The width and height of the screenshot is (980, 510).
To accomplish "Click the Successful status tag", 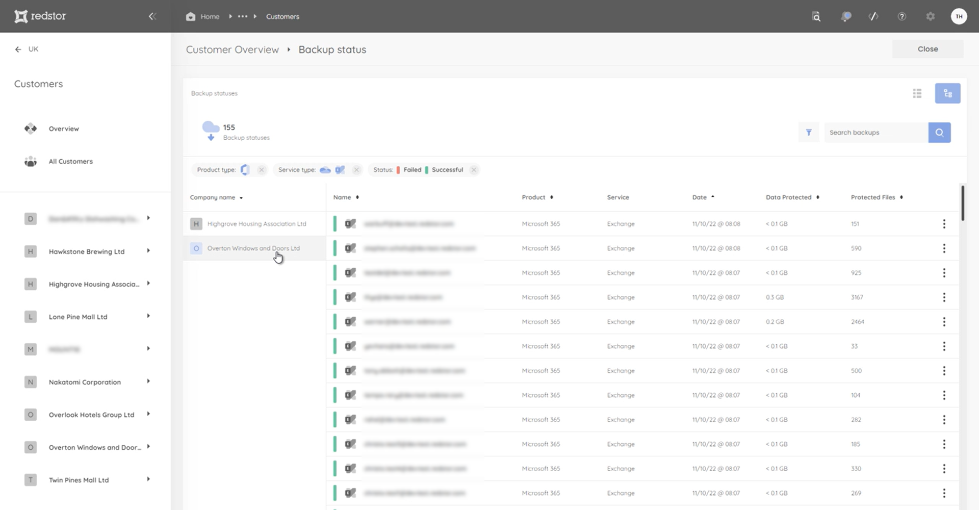I will (444, 170).
